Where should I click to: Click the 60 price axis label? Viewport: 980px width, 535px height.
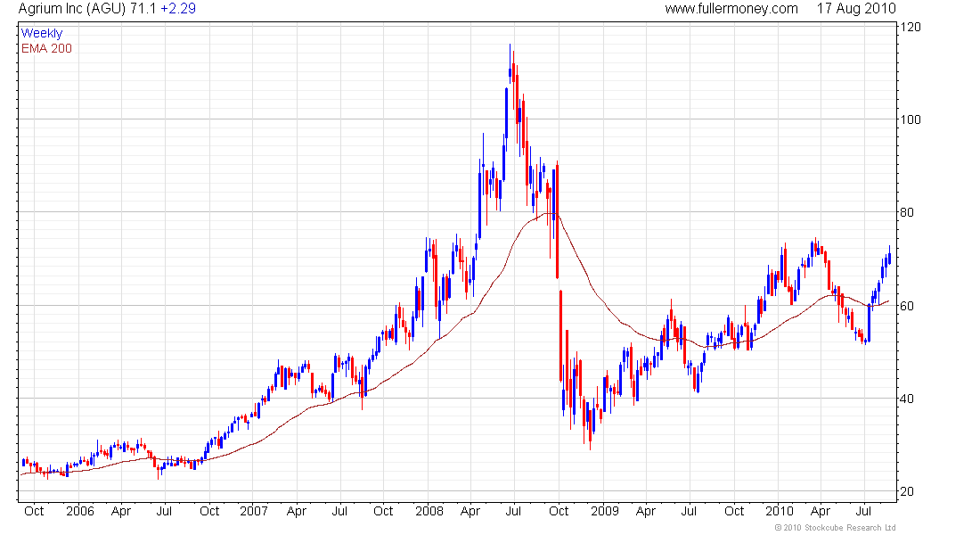pyautogui.click(x=907, y=306)
